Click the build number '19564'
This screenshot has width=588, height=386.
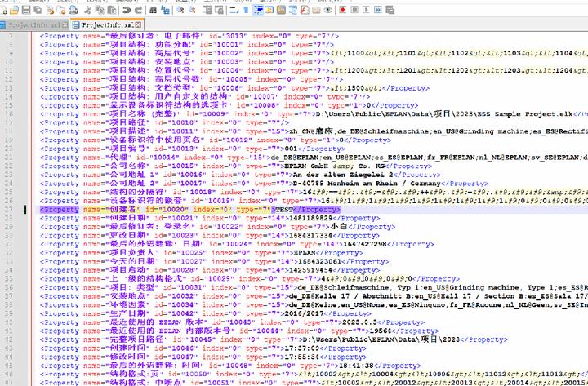point(381,331)
